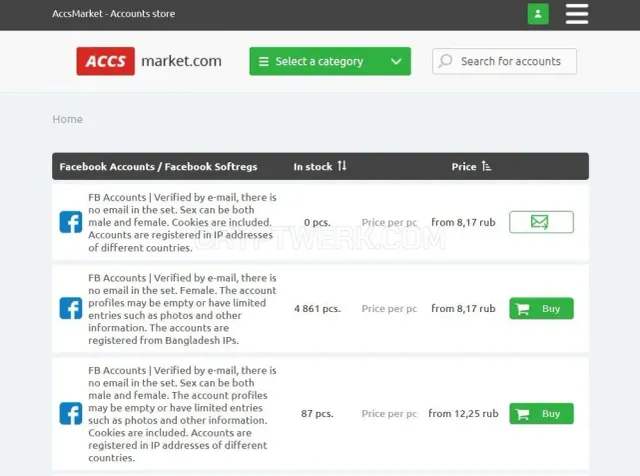The height and width of the screenshot is (476, 640).
Task: Click Facebook Accounts / Facebook Softregs header
Action: (x=158, y=167)
